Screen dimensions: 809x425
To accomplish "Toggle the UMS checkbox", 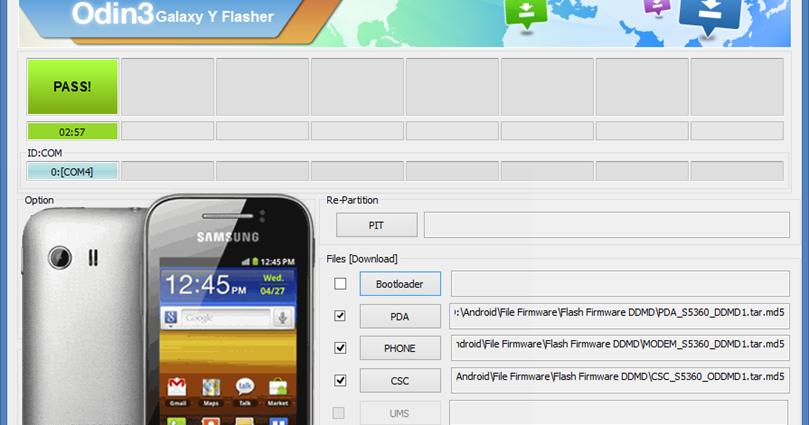I will point(338,413).
